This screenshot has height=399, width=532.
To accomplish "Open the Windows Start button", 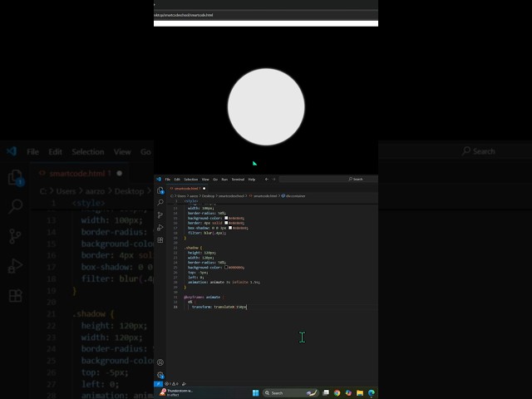I will click(256, 393).
